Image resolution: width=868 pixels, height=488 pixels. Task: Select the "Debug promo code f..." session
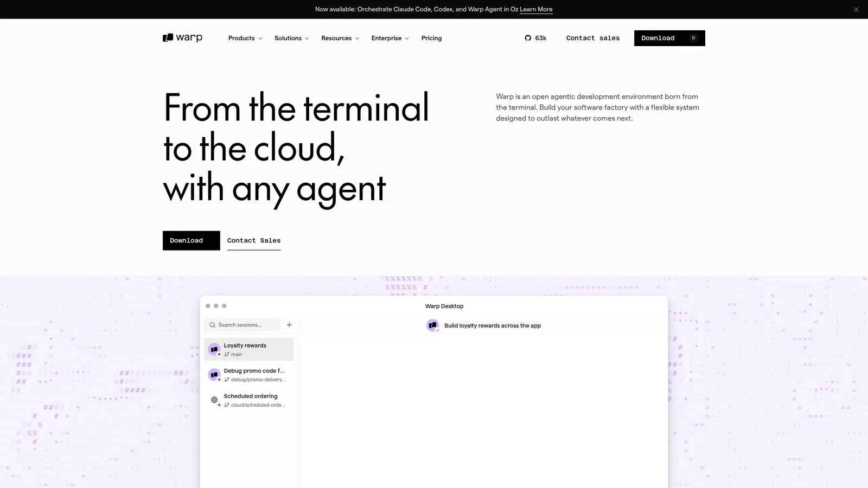click(x=249, y=375)
